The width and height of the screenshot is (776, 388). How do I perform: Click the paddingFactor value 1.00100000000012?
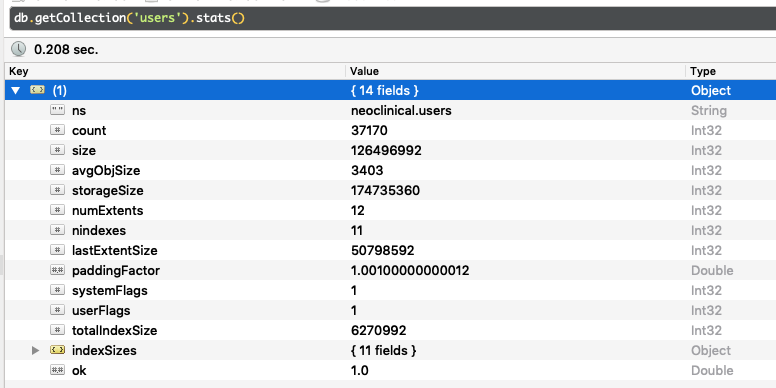click(x=410, y=271)
